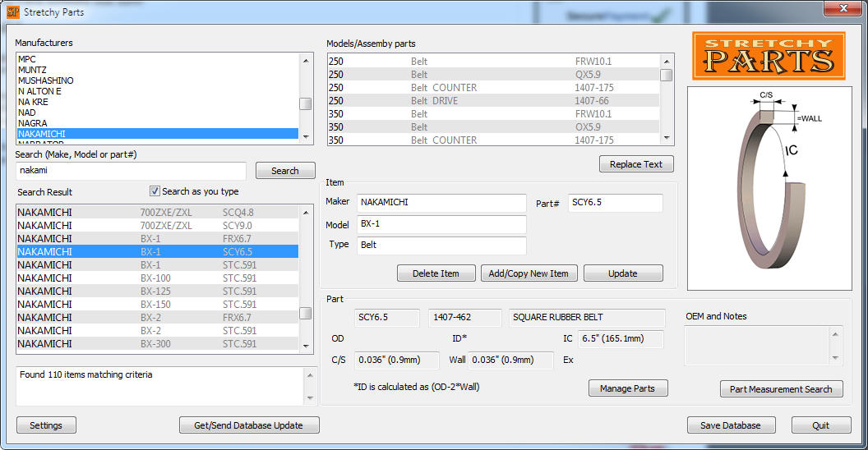Viewport: 868px width, 450px height.
Task: Click up arrow of Found items message box
Action: click(x=310, y=375)
